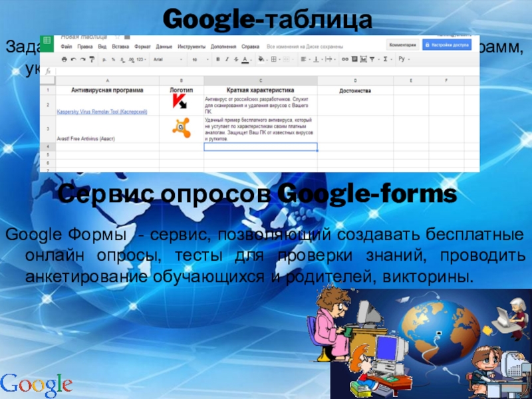Select row 3 header
532x399 pixels.
(48, 129)
